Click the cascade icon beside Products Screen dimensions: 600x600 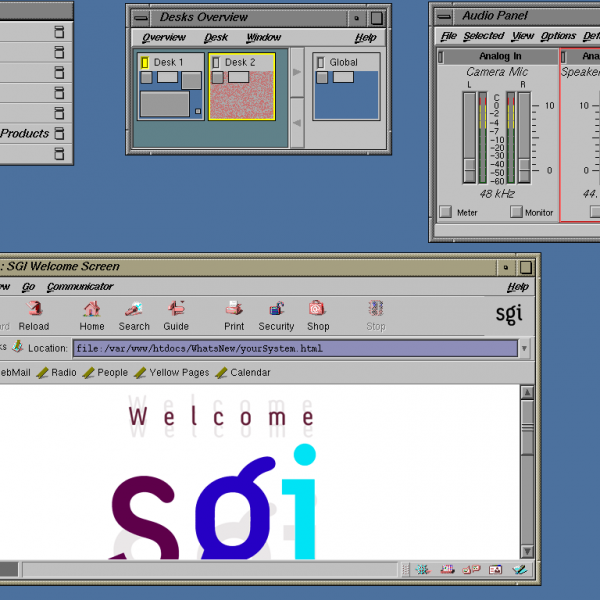tap(59, 134)
